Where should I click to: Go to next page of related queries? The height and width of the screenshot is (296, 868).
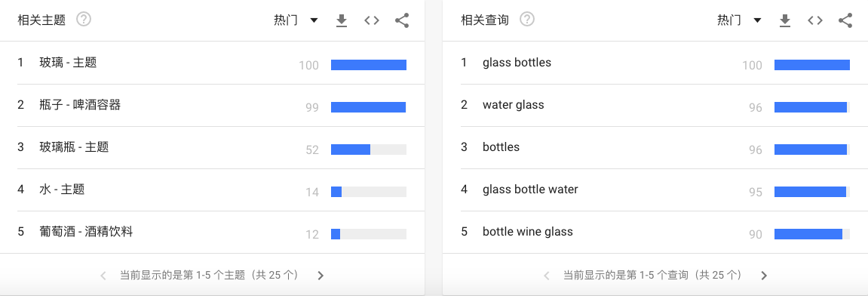point(764,276)
